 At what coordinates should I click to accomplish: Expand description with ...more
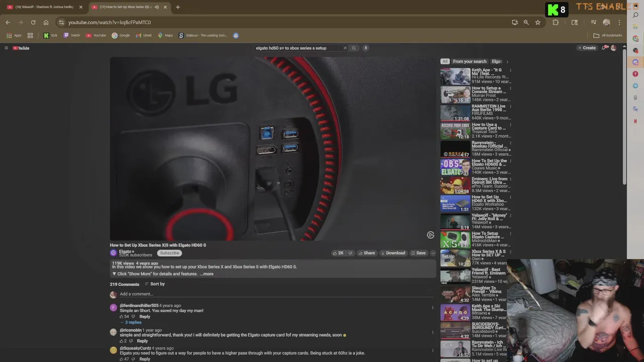pos(207,274)
